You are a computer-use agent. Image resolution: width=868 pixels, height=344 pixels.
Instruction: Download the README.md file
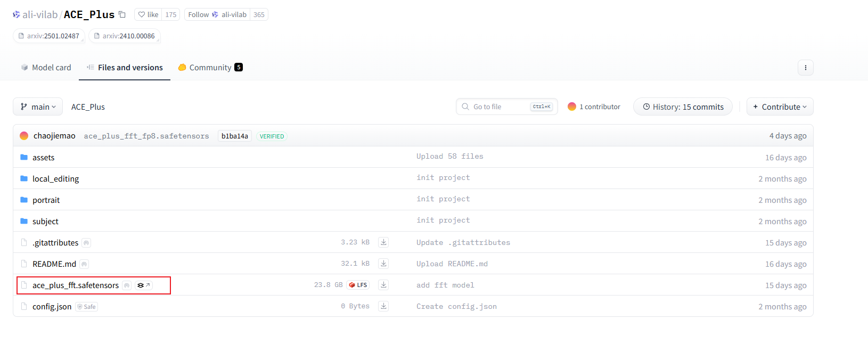[x=383, y=264]
